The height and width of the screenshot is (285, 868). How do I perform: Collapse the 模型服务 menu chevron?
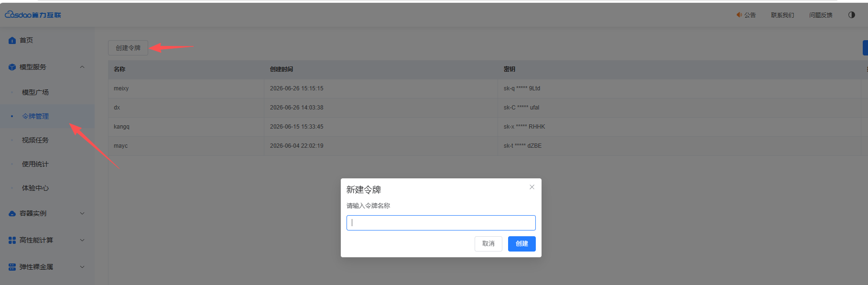coord(82,67)
